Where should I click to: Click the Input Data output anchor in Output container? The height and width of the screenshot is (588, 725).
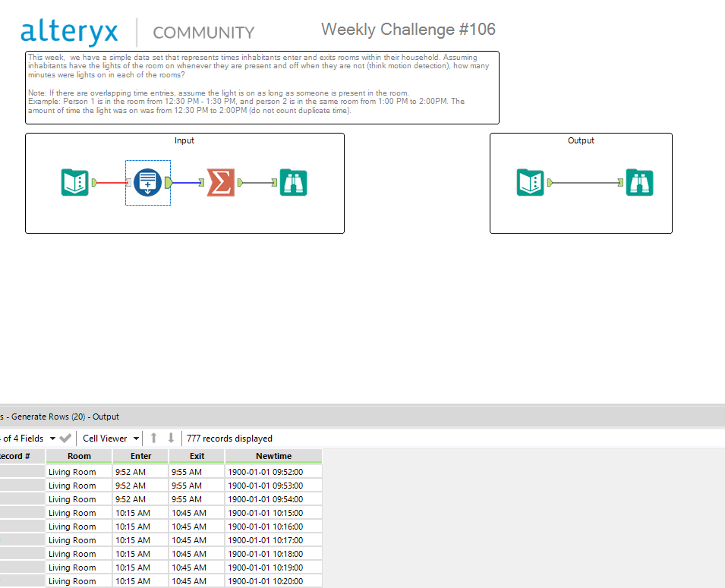pos(550,183)
